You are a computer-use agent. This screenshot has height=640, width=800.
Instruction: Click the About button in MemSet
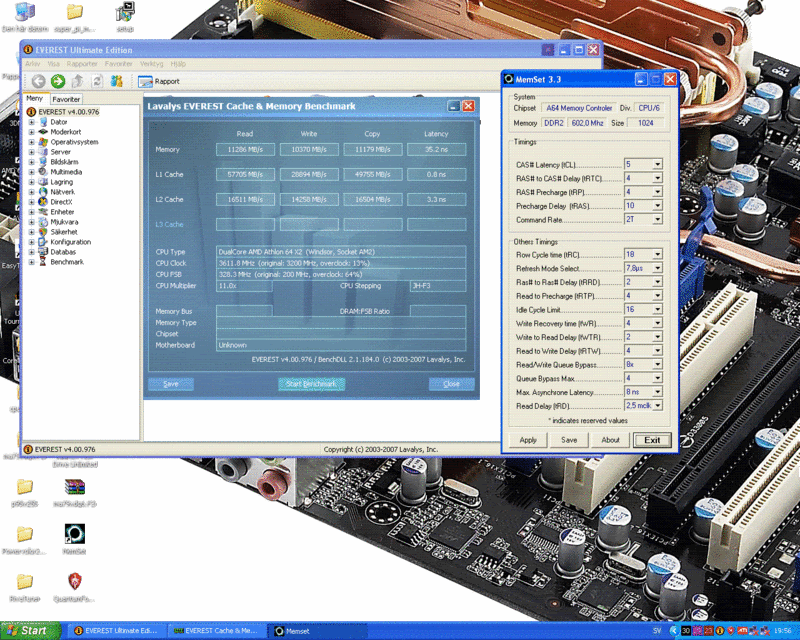[x=610, y=440]
